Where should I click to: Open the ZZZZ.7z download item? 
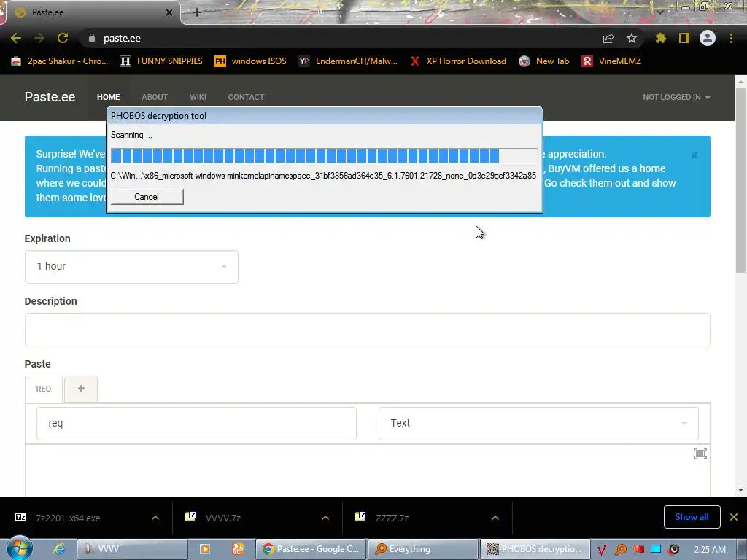[x=392, y=518]
